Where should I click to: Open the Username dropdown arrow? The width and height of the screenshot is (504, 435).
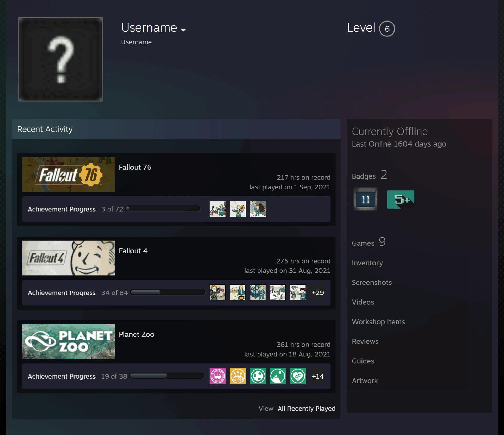coord(183,30)
